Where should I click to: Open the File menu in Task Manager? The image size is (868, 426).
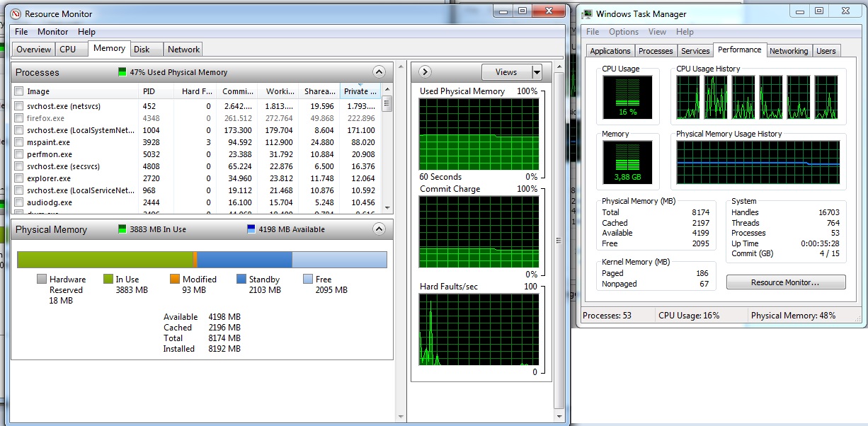pos(593,32)
